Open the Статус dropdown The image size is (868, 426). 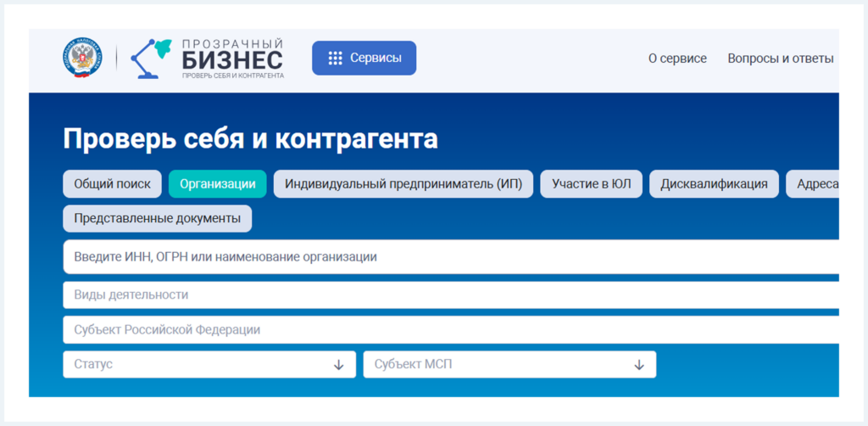click(x=195, y=364)
